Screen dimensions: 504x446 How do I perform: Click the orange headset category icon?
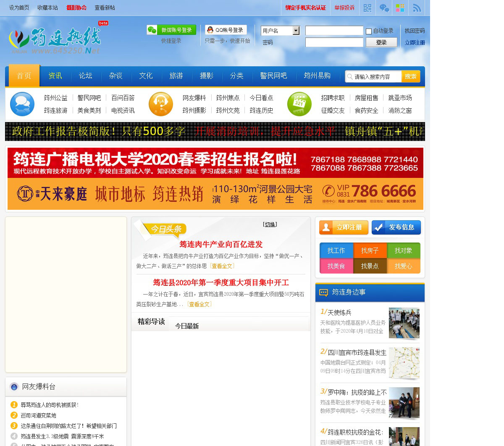click(161, 104)
